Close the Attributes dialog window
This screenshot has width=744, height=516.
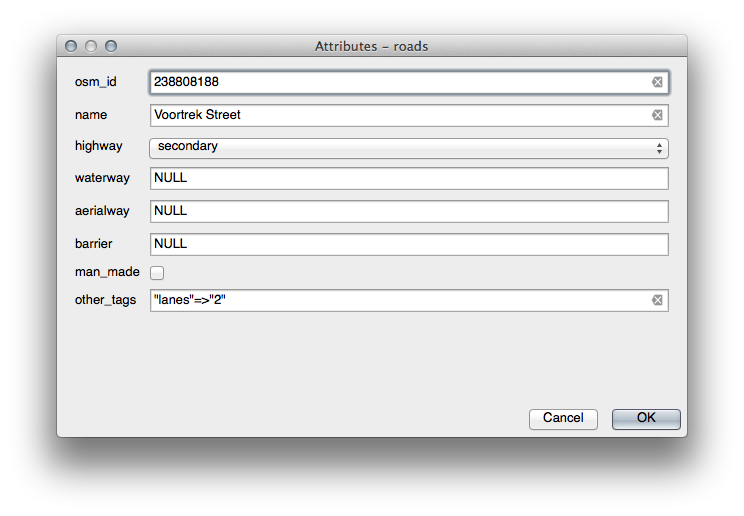[71, 46]
